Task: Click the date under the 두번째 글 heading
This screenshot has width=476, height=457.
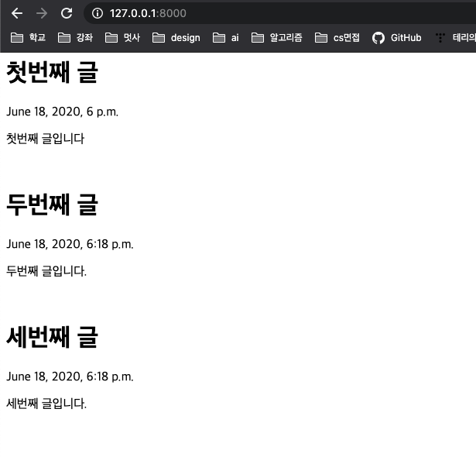Action: pos(70,244)
